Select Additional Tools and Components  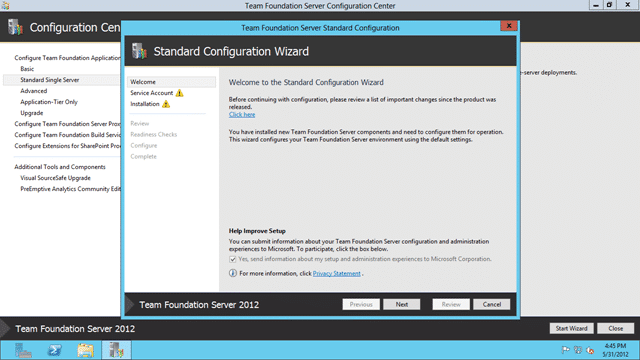[60, 167]
